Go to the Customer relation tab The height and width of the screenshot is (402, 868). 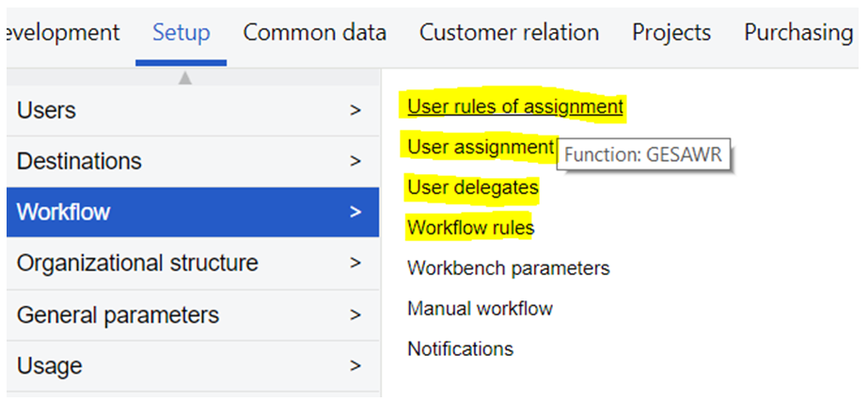[x=509, y=32]
